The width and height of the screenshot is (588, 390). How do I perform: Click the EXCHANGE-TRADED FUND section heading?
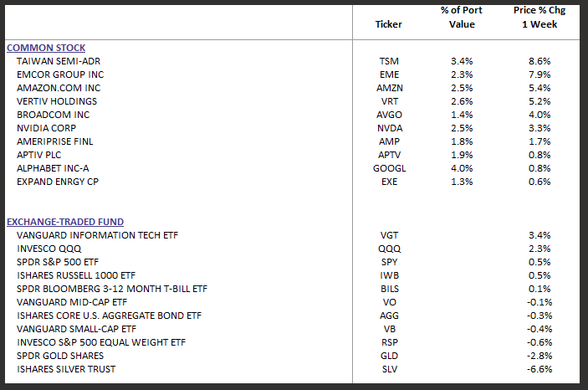pos(65,222)
